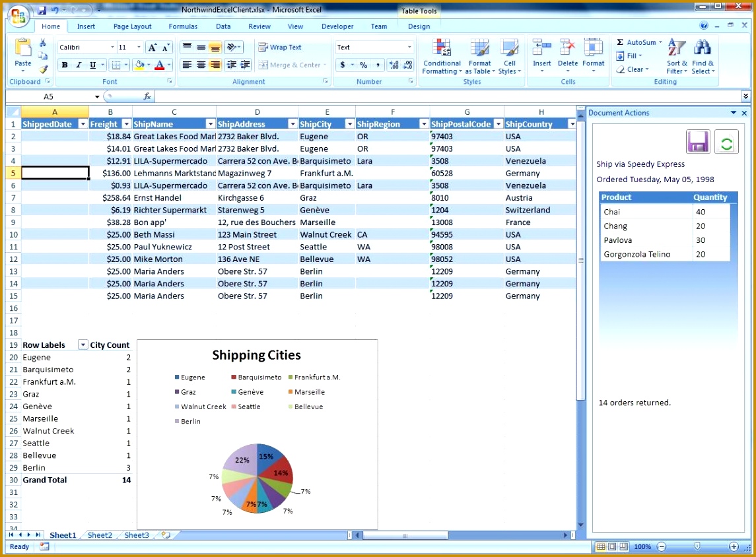Open the Calibri font name dropdown

[112, 48]
